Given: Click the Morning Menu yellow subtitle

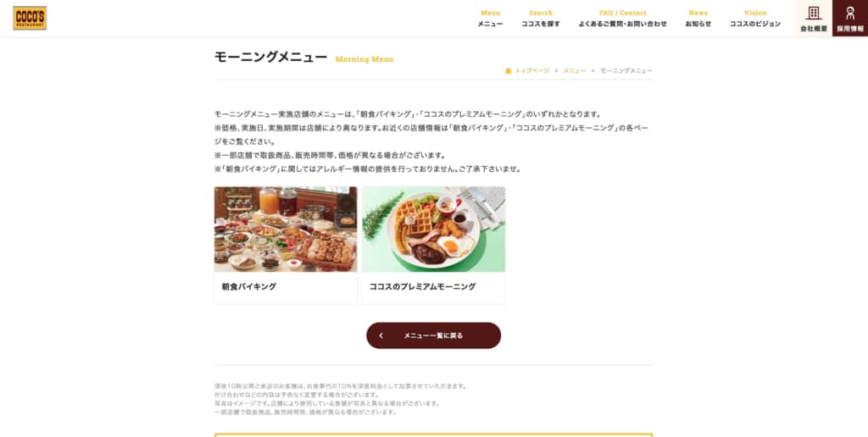Looking at the screenshot, I should pos(364,59).
